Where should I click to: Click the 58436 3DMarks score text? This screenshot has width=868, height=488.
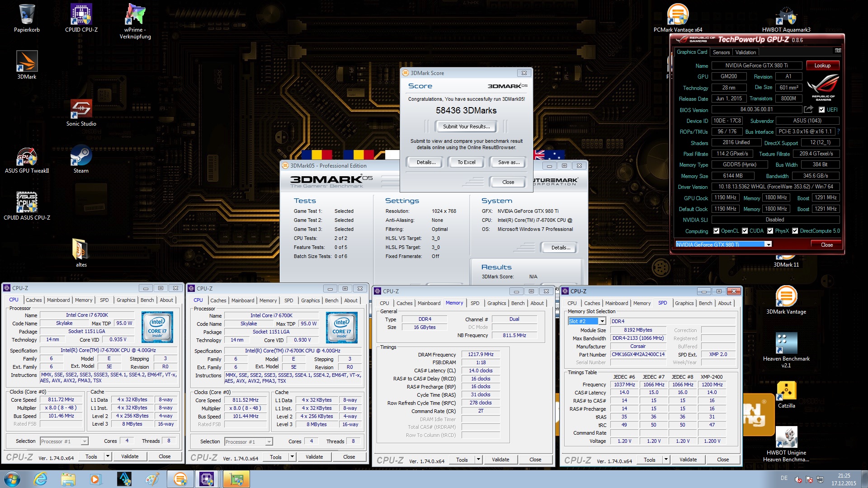click(x=466, y=110)
